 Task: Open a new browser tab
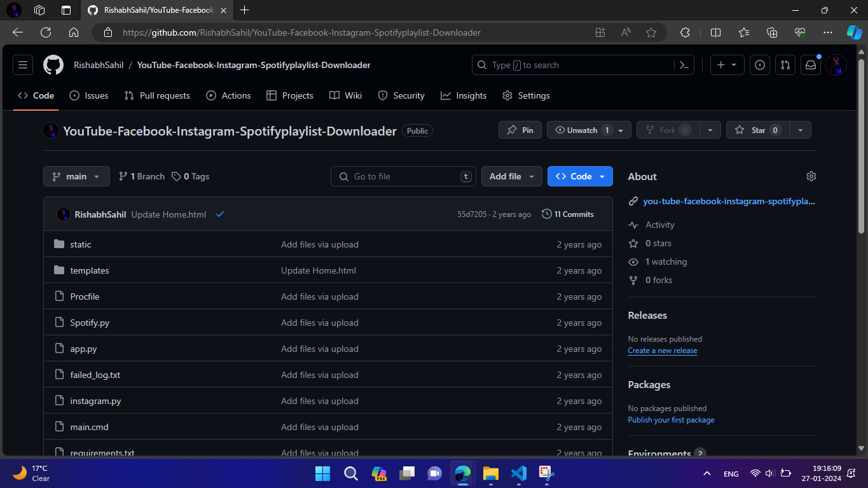[x=245, y=10]
